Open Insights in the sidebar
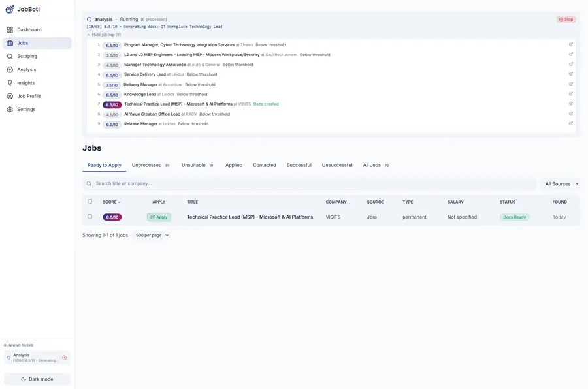588x389 pixels. click(x=37, y=83)
